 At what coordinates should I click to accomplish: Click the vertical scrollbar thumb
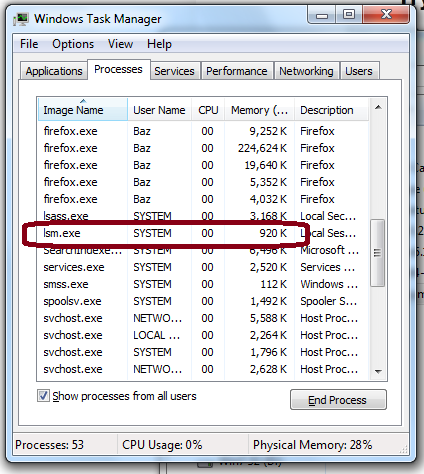[x=378, y=253]
